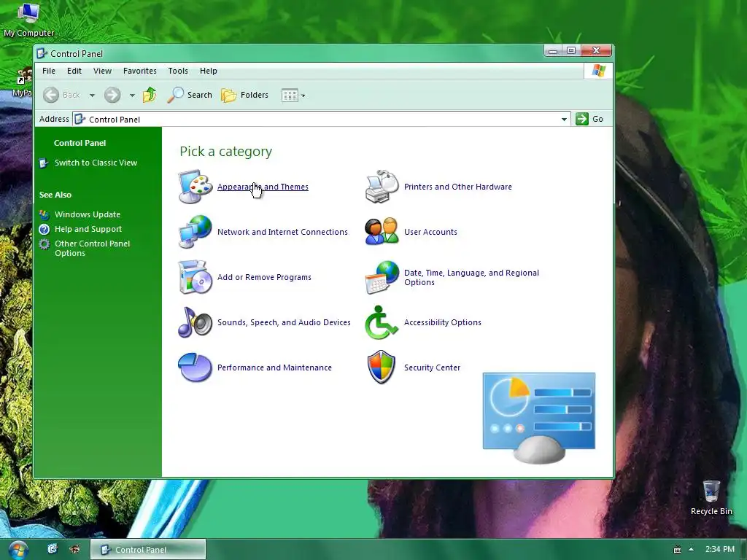Click the 2:34 PM system clock
Viewport: 747px width, 560px height.
[719, 549]
